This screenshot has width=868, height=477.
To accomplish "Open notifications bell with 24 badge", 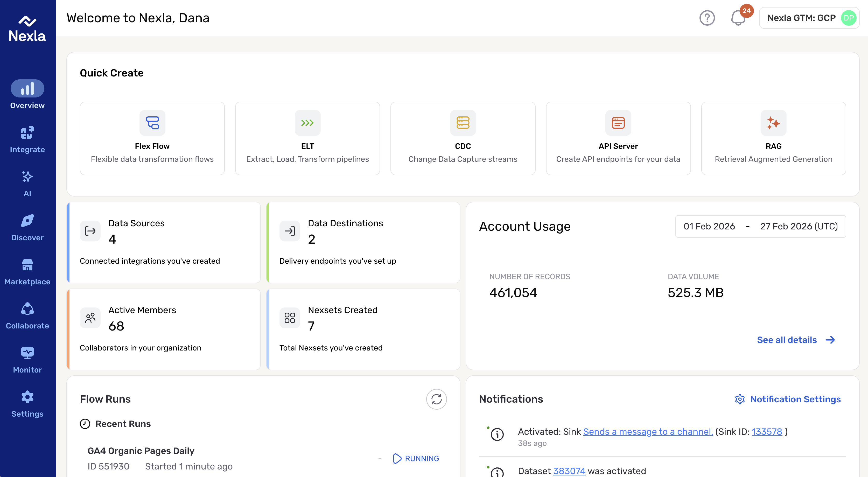I will pyautogui.click(x=738, y=18).
